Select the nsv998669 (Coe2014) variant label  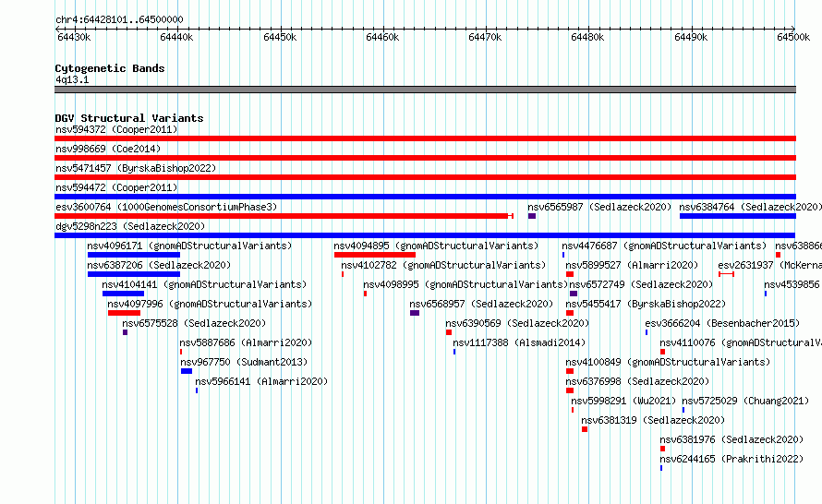108,149
